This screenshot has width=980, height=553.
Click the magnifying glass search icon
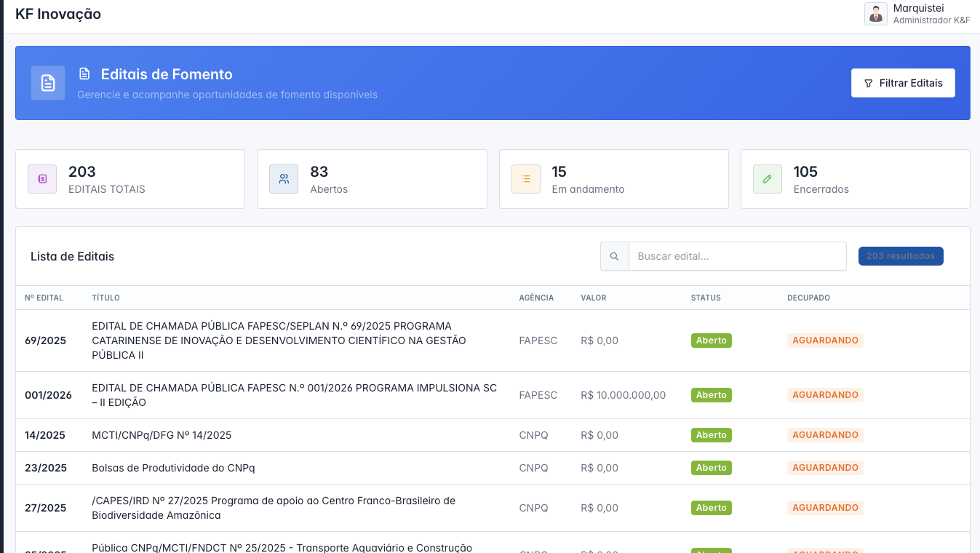tap(615, 256)
